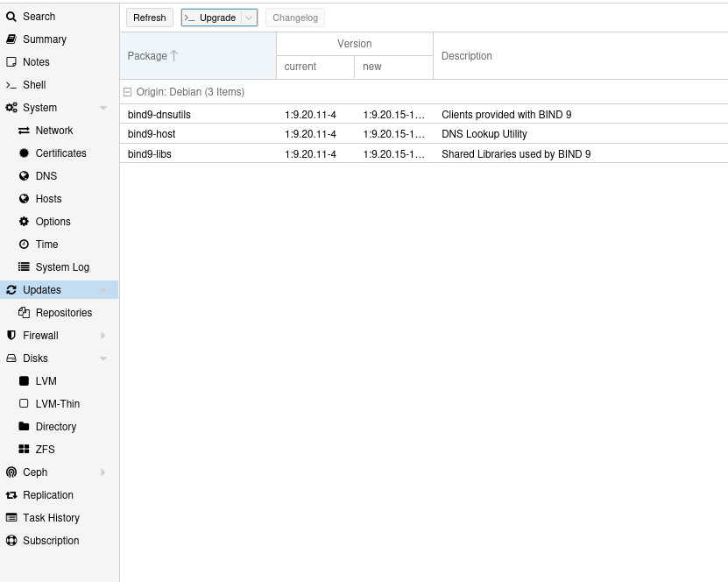The height and width of the screenshot is (582, 728).
Task: Open the Shell terminal icon
Action: coord(11,85)
